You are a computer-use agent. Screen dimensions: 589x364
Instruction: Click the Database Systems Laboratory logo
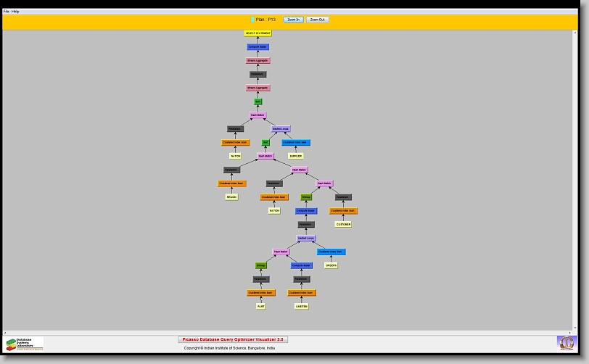pos(24,344)
